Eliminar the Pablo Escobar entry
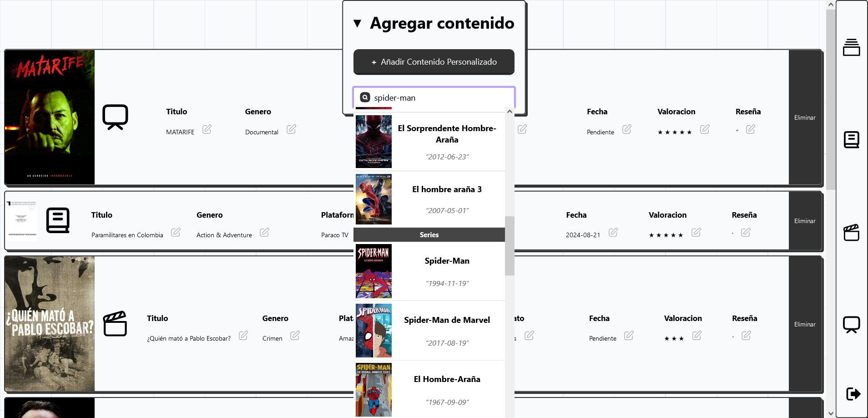The image size is (868, 418). [805, 324]
